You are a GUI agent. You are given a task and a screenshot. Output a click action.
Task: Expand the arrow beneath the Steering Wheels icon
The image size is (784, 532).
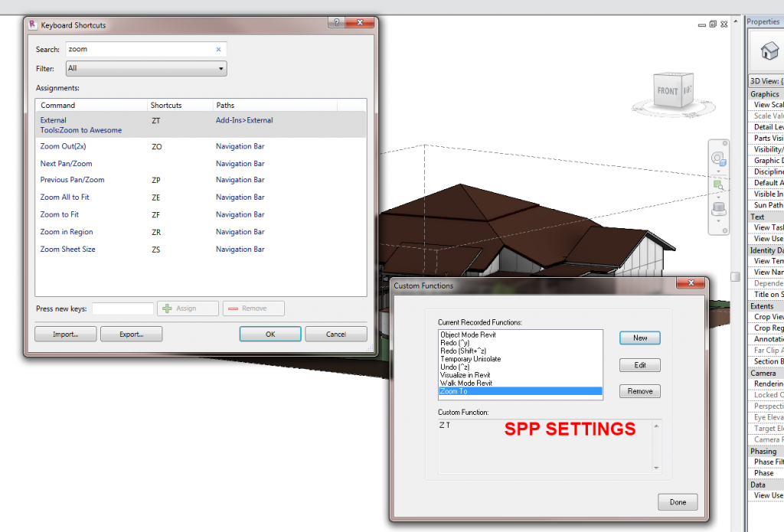tap(718, 171)
